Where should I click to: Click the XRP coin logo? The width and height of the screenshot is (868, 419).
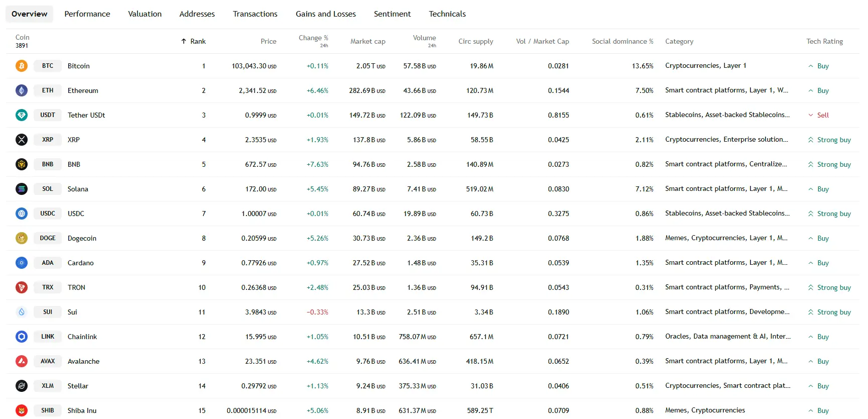(x=22, y=140)
